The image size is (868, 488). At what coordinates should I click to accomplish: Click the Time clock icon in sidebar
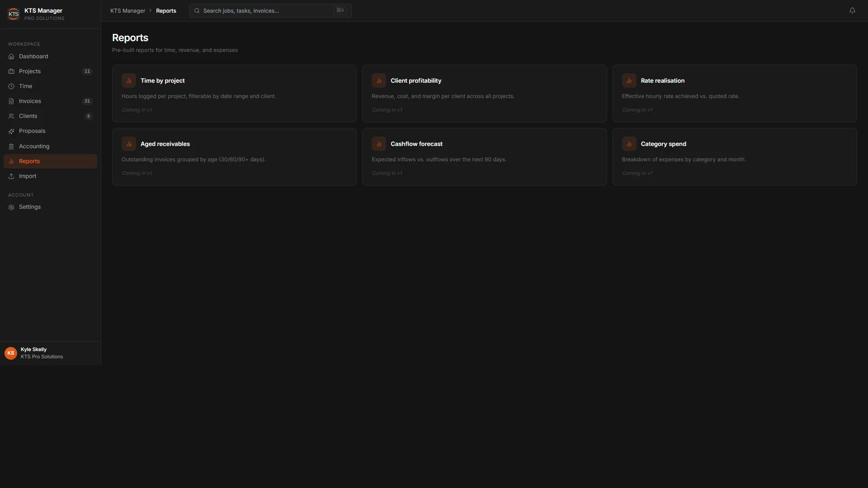pos(11,86)
